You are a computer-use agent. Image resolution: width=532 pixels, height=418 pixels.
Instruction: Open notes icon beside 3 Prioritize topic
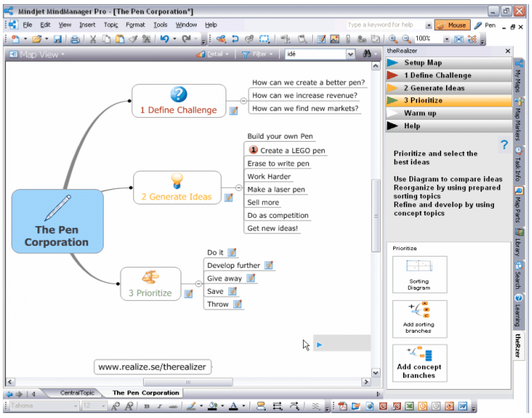coord(188,294)
